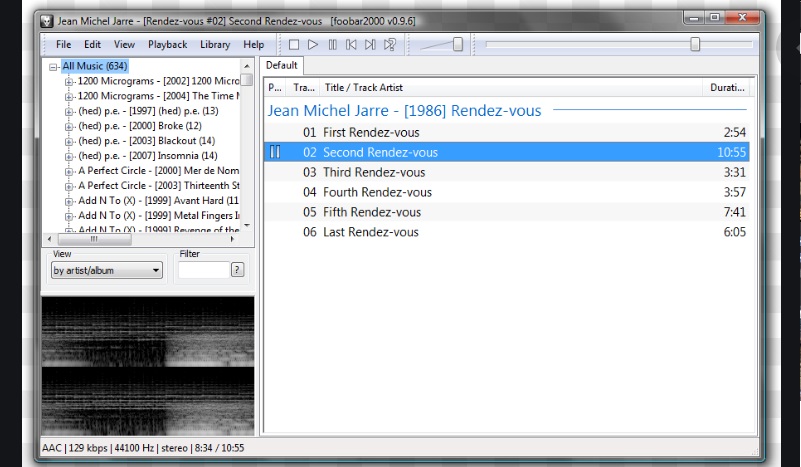Image resolution: width=801 pixels, height=467 pixels.
Task: Skip to next track with toolbar icon
Action: pyautogui.click(x=370, y=44)
